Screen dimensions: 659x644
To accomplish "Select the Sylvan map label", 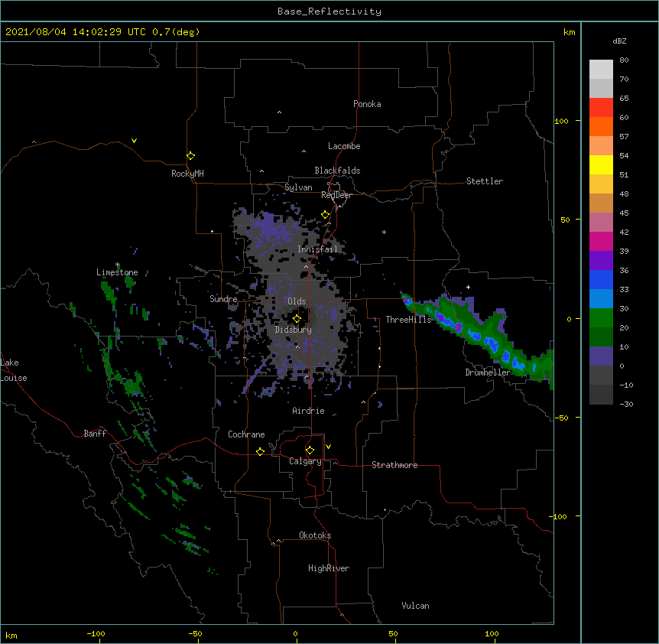I will point(298,187).
